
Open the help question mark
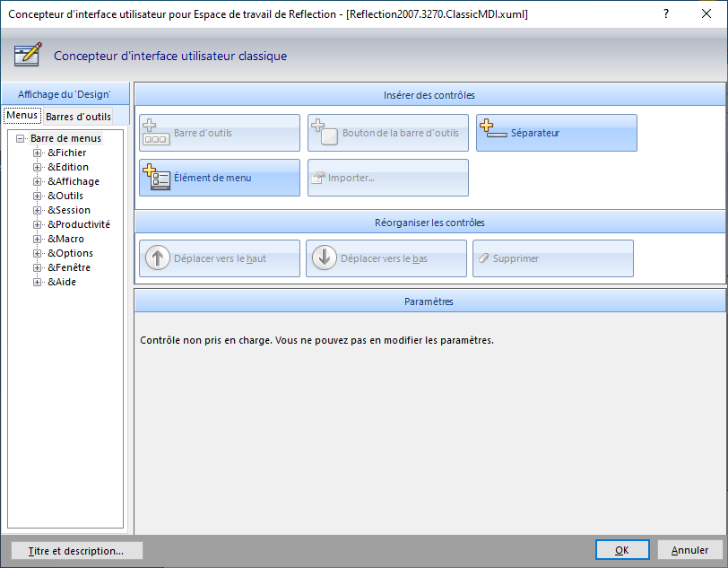[x=666, y=14]
